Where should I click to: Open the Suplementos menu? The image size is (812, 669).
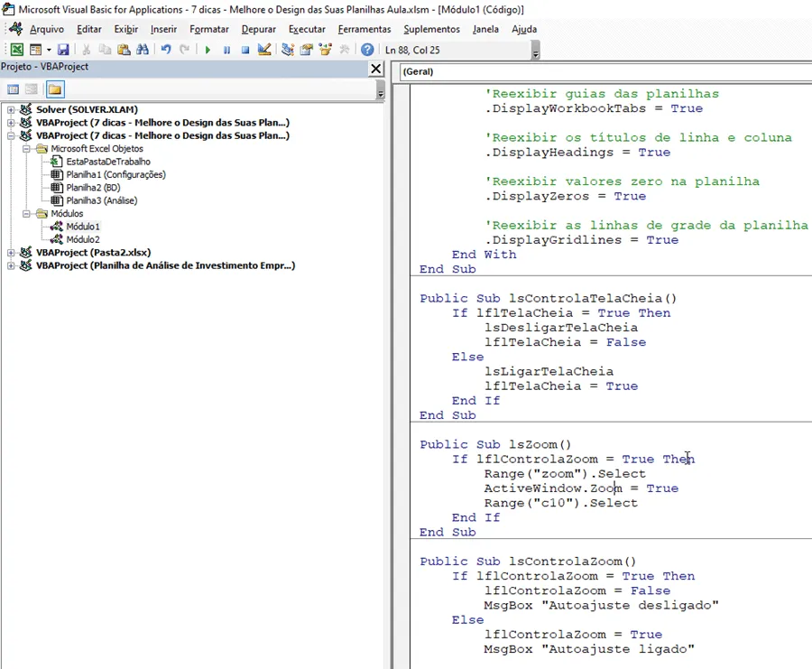pyautogui.click(x=432, y=29)
